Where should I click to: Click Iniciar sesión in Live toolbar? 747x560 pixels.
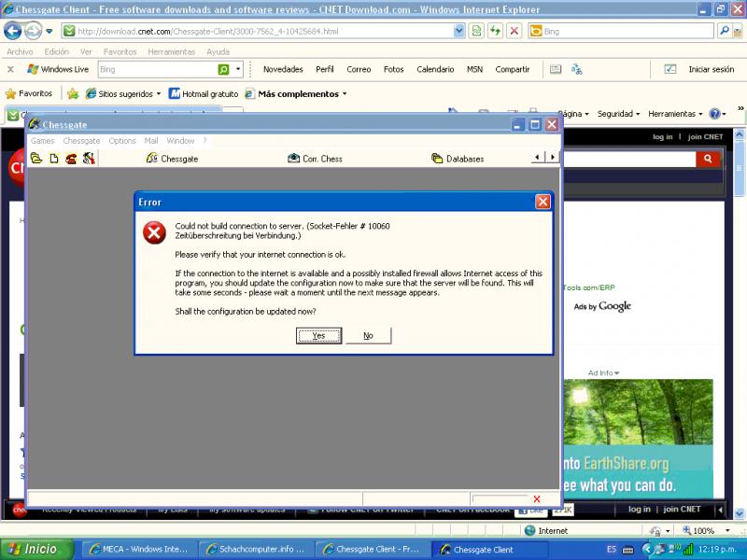pos(711,69)
